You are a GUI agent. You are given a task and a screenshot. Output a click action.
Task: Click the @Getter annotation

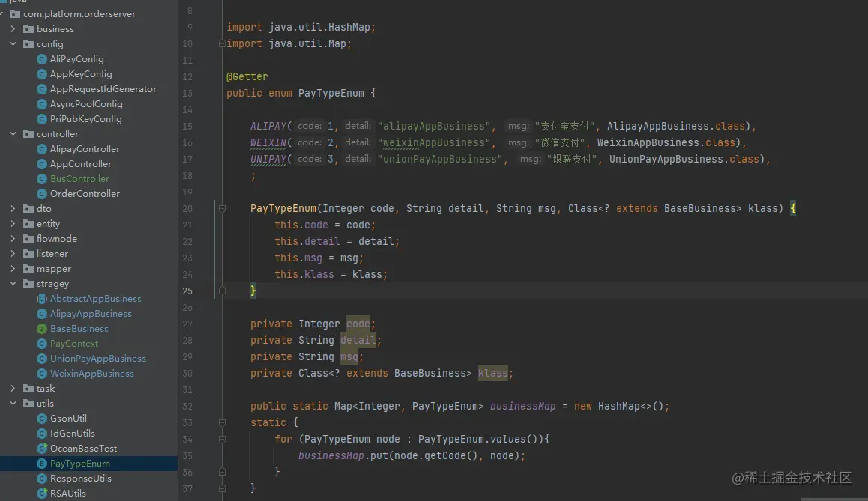(x=247, y=76)
